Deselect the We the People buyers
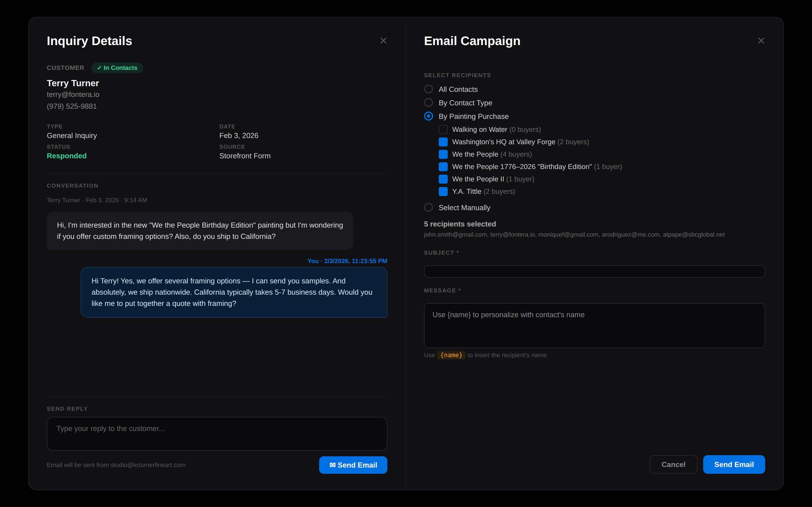 pyautogui.click(x=443, y=154)
